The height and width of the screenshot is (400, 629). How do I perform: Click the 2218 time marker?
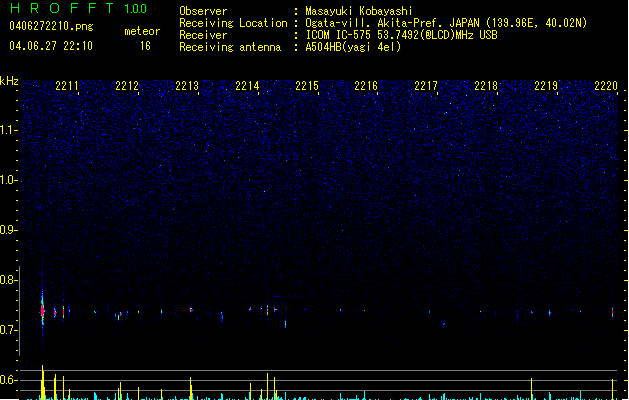486,86
